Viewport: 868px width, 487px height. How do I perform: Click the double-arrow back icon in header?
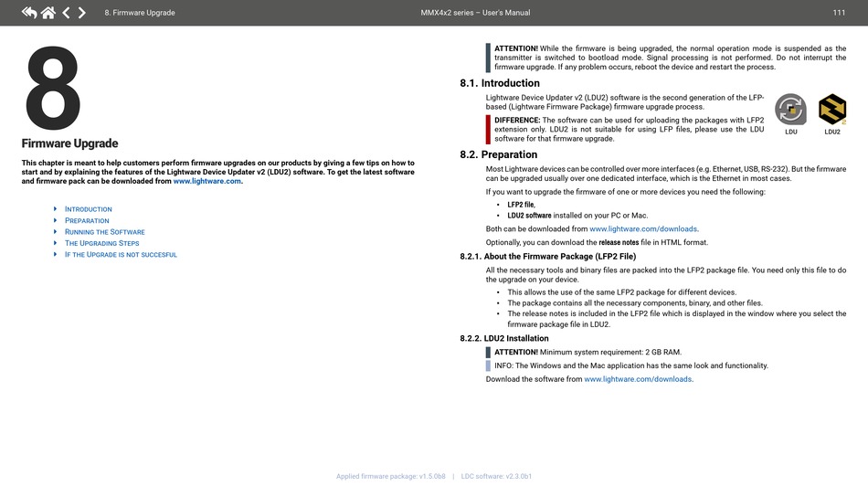tap(29, 12)
